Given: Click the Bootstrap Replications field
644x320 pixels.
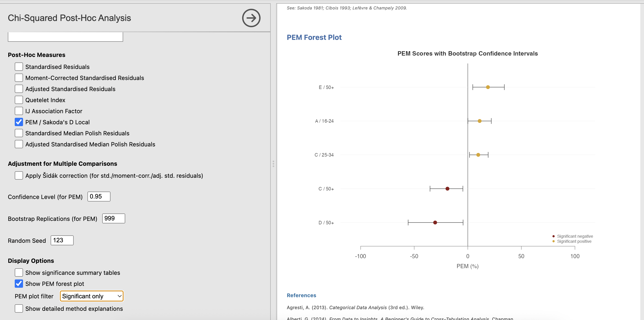Looking at the screenshot, I should tap(113, 218).
